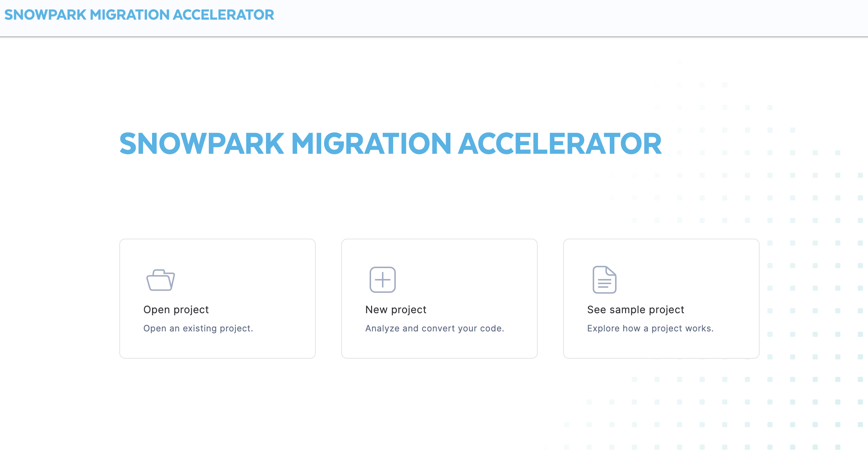Click the open folder icon on the Open project card
Image resolution: width=868 pixels, height=454 pixels.
(160, 280)
